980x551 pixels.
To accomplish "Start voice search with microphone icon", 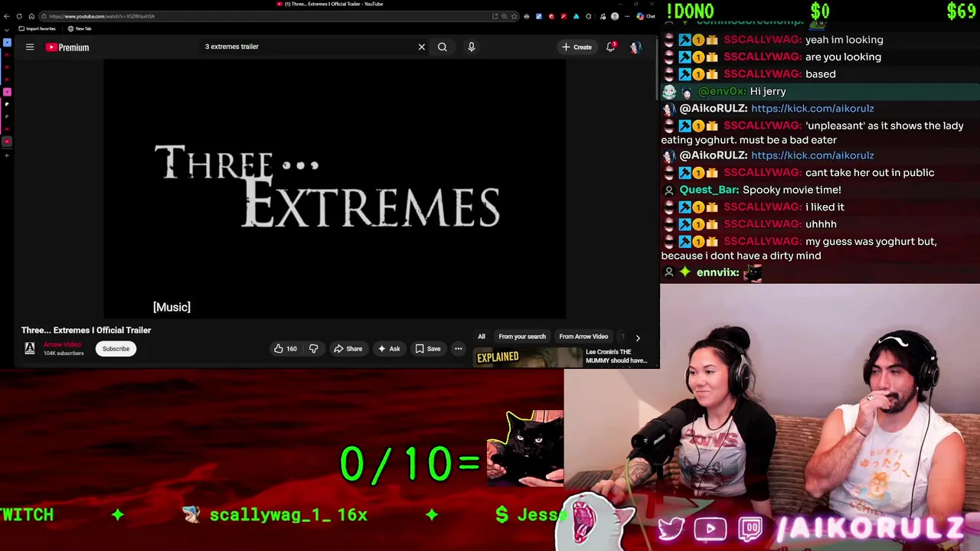I will tap(472, 47).
